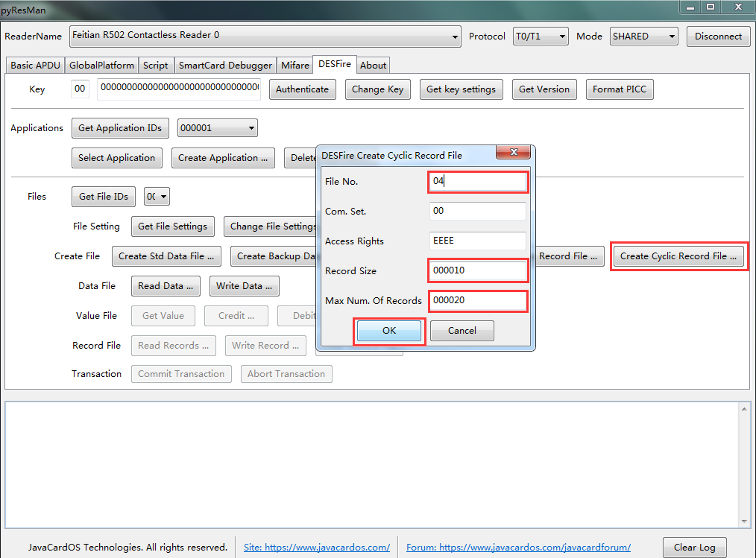Click the Read Data button
Screen dimensions: 756x558
(166, 286)
